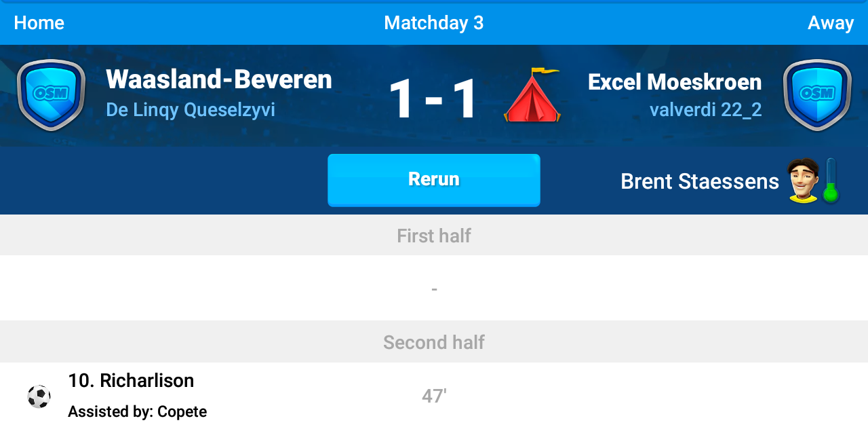Tap the red training camp tent icon
868x427 pixels.
tap(532, 96)
